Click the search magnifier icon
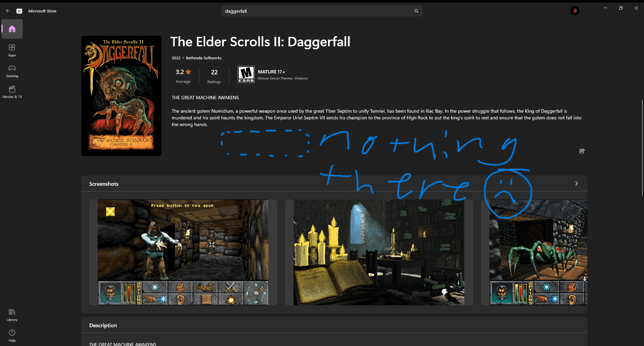Viewport: 644px width, 346px height. point(416,11)
